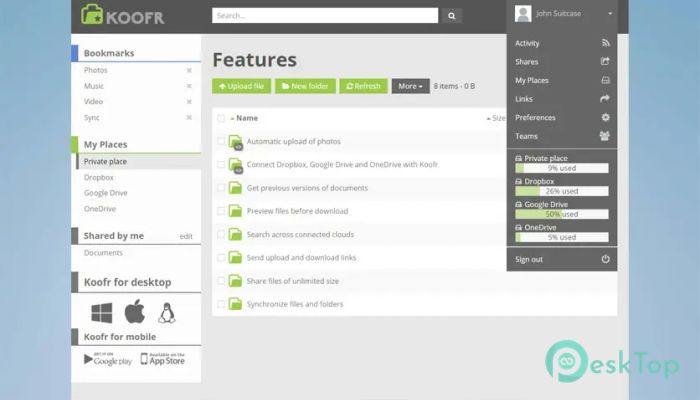Check the Send upload and download links box
This screenshot has height=400, width=700.
coord(221,258)
